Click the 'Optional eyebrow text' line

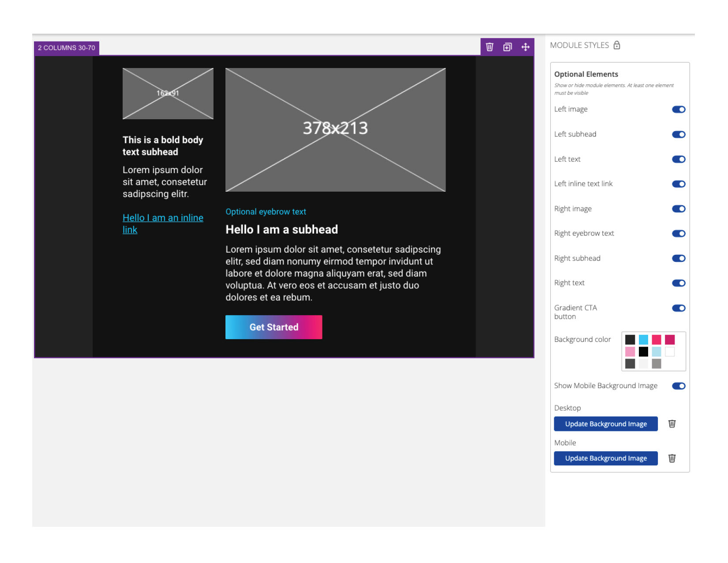tap(266, 212)
